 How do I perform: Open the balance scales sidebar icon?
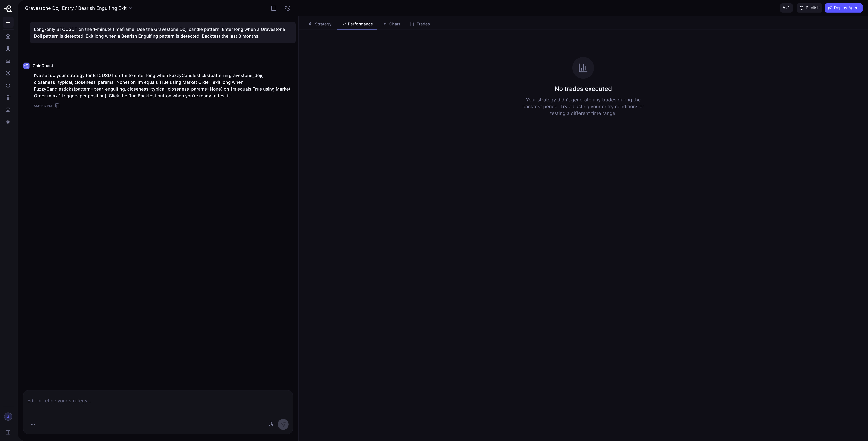(x=8, y=85)
